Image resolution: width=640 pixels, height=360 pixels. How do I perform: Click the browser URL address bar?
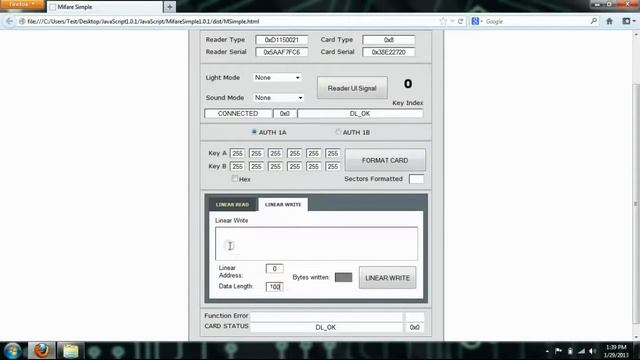point(229,21)
